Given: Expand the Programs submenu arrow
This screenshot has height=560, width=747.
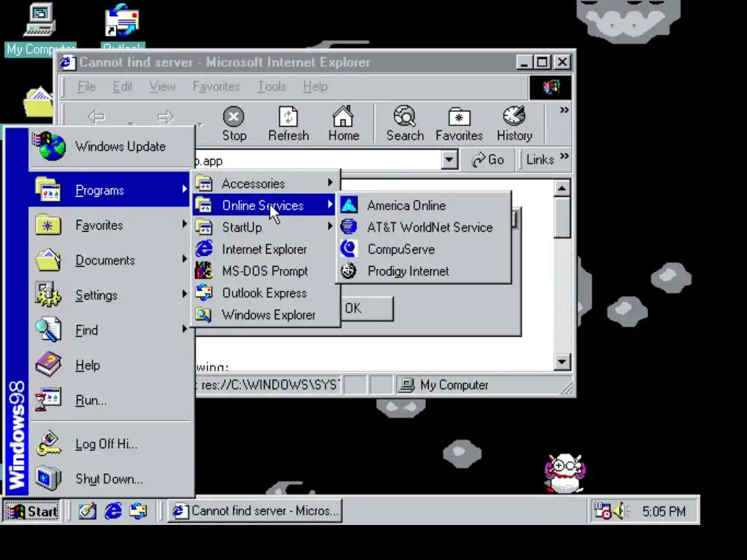Looking at the screenshot, I should point(185,190).
